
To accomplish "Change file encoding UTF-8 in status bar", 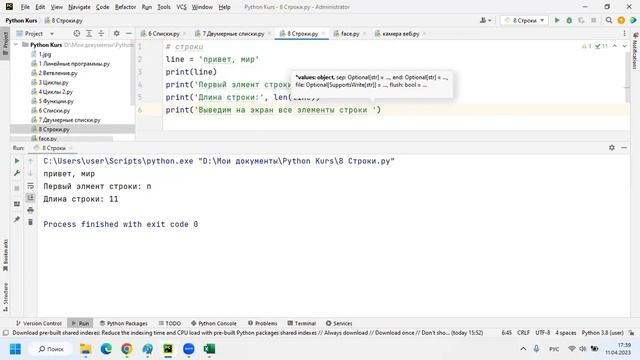I will (542, 333).
